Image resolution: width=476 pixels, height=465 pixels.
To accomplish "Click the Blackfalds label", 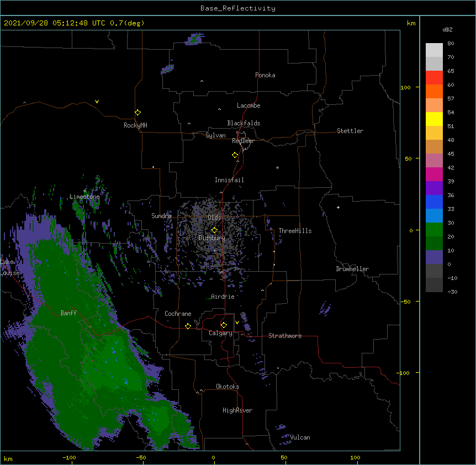I will click(x=244, y=123).
